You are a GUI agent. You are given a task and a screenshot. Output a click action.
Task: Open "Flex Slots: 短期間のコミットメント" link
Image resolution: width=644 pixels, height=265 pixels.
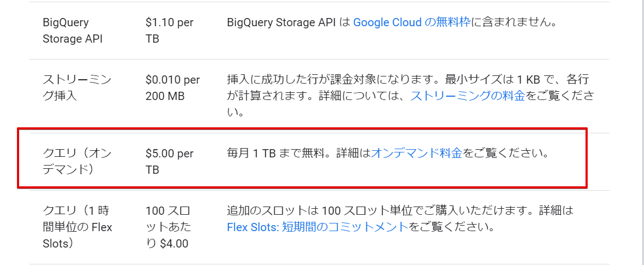pyautogui.click(x=317, y=227)
